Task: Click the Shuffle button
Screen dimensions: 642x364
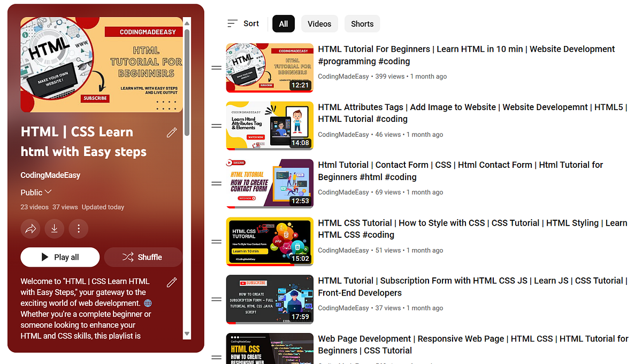Action: click(143, 257)
